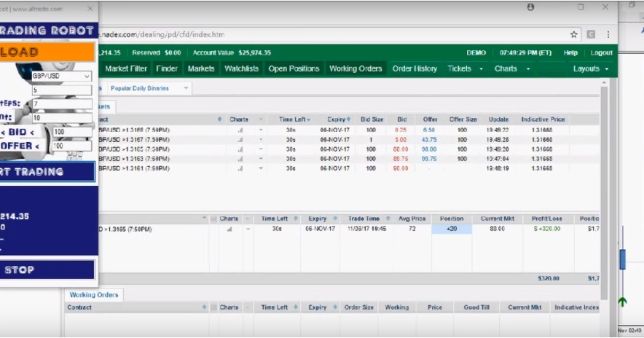Sort working orders by Expiry arrows
Image resolution: width=644 pixels, height=338 pixels.
pyautogui.click(x=335, y=307)
